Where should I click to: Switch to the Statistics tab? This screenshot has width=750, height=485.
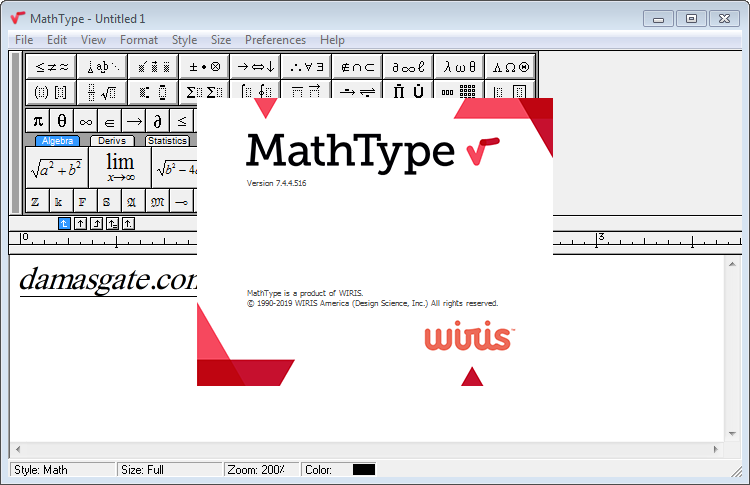(x=167, y=141)
